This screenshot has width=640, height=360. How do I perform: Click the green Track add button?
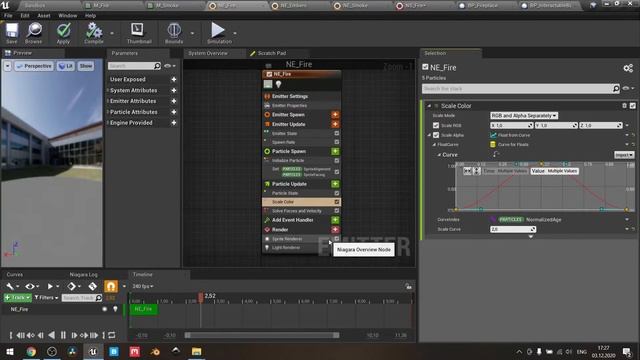click(18, 298)
